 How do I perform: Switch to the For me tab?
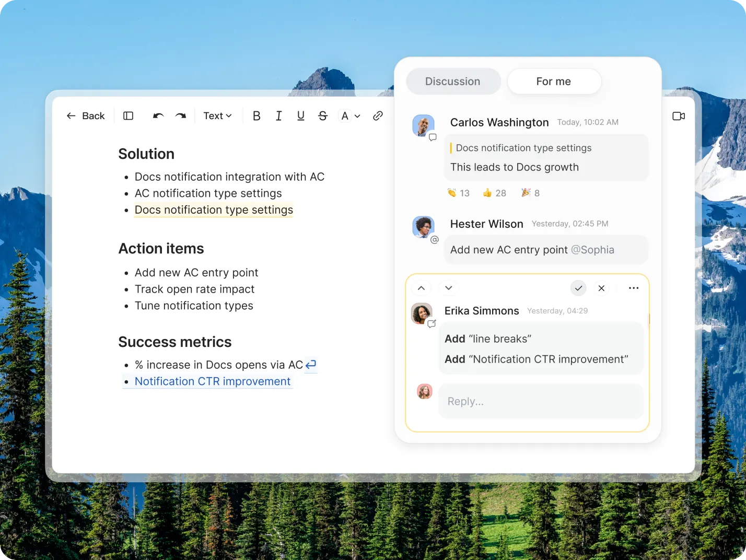coord(554,81)
